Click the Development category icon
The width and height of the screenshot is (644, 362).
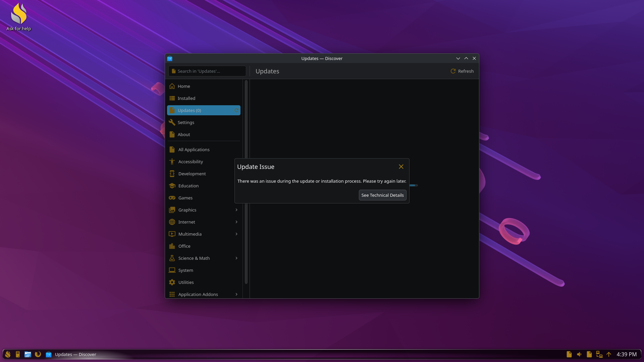coord(172,174)
